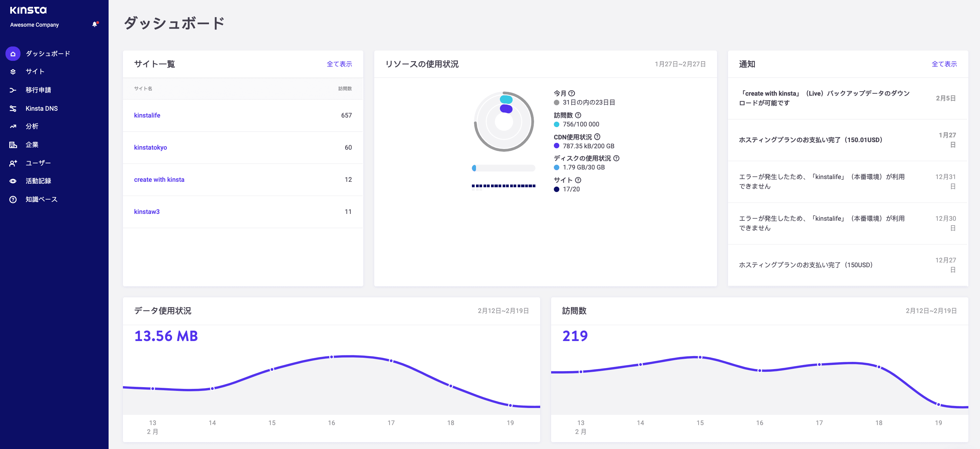Click the notification bell icon

pyautogui.click(x=94, y=23)
